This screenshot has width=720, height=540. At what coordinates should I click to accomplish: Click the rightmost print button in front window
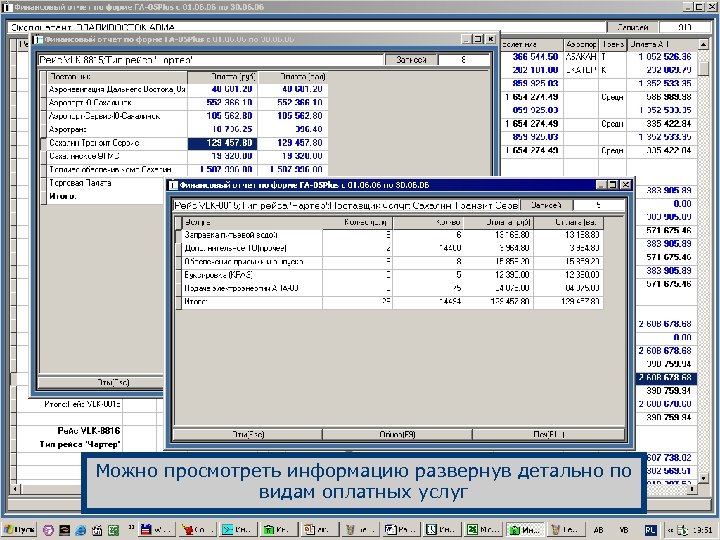coord(549,434)
